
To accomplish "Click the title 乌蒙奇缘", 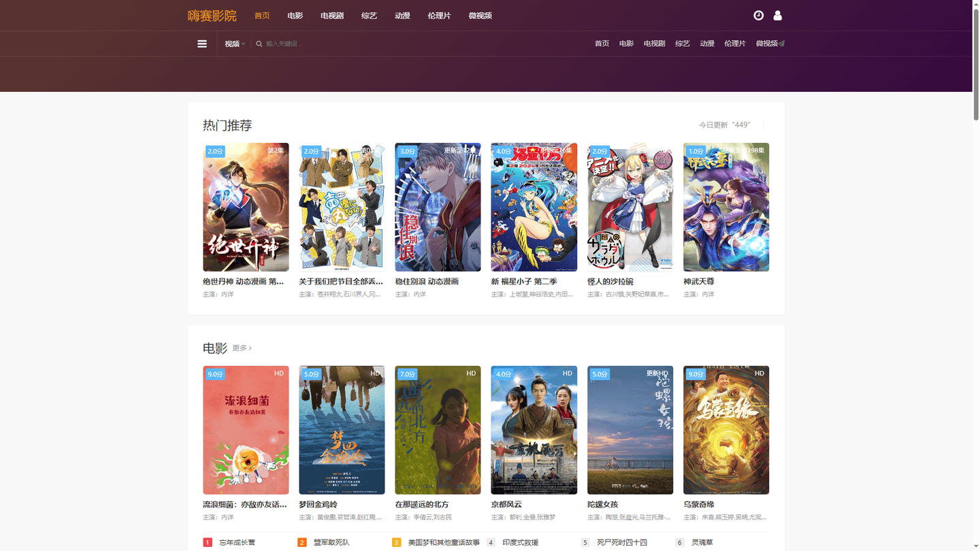I will pos(699,504).
